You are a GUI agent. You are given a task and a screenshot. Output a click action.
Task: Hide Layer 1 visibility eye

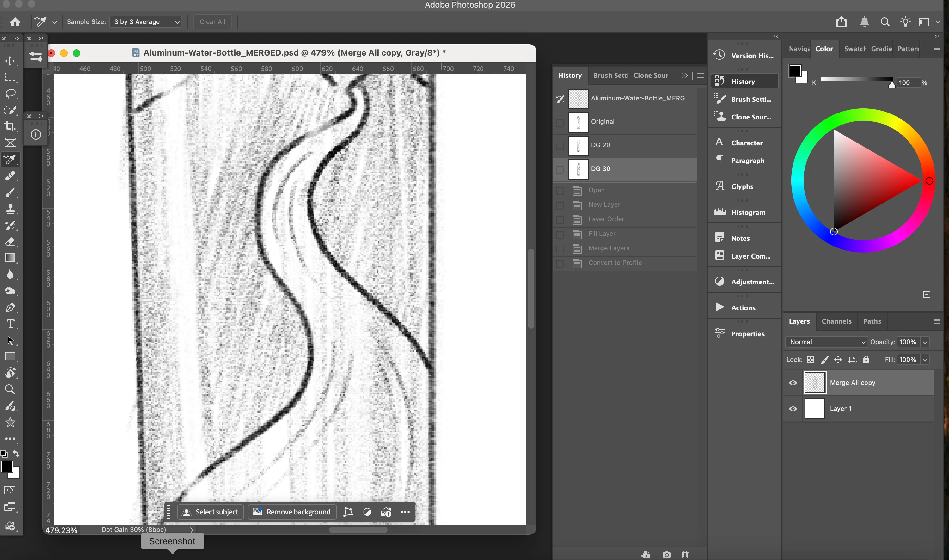click(x=793, y=409)
